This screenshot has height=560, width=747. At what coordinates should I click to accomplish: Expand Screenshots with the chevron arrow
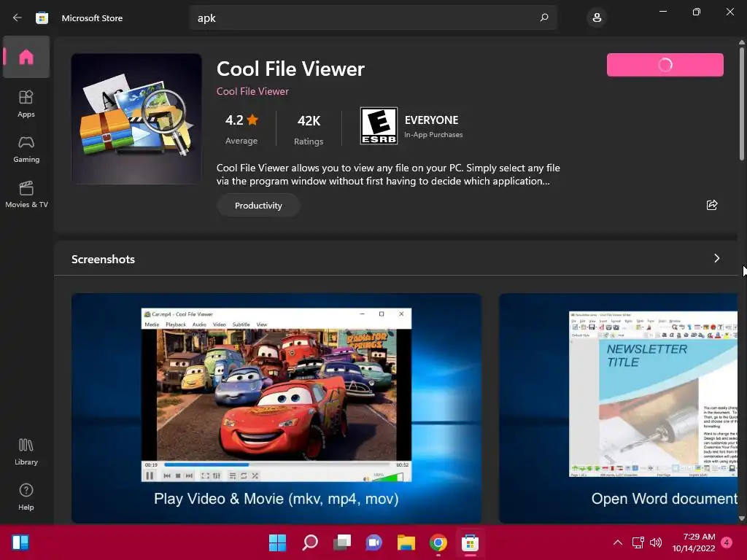[x=717, y=258]
